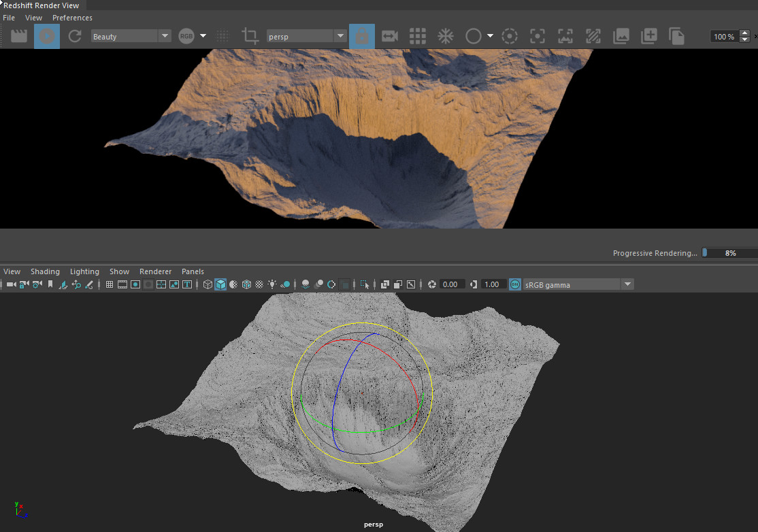This screenshot has height=532, width=758.
Task: Open the Beauty AOV dropdown
Action: (131, 36)
